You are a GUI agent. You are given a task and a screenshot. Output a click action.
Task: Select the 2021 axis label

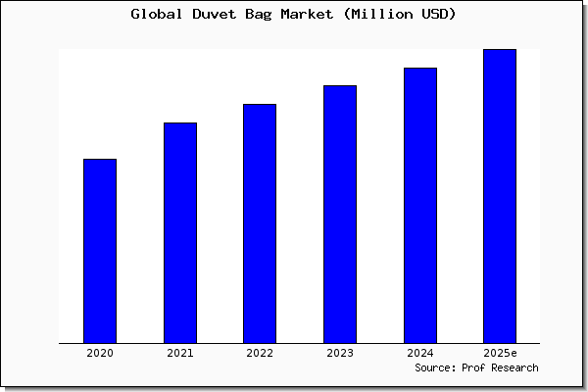click(x=180, y=354)
